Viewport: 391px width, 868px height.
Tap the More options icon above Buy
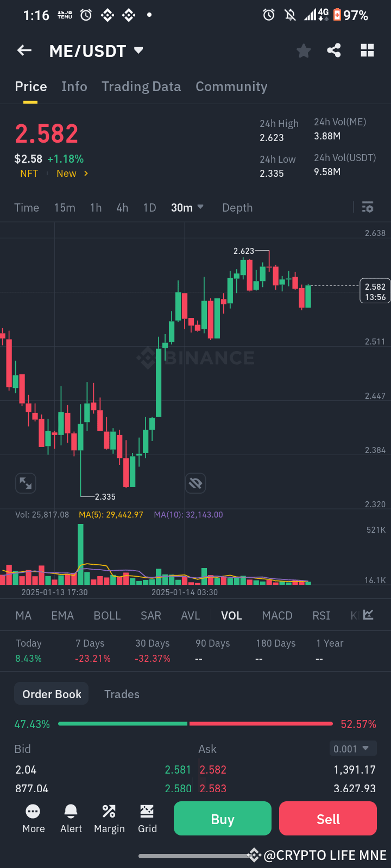tap(33, 818)
